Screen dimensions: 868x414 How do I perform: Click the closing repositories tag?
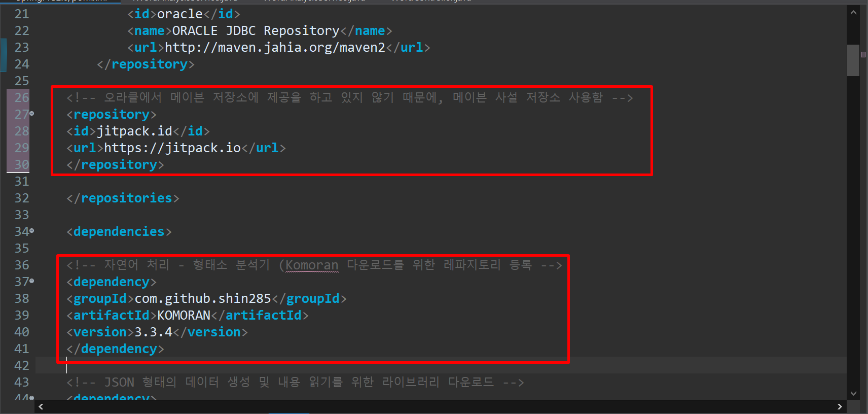click(123, 198)
